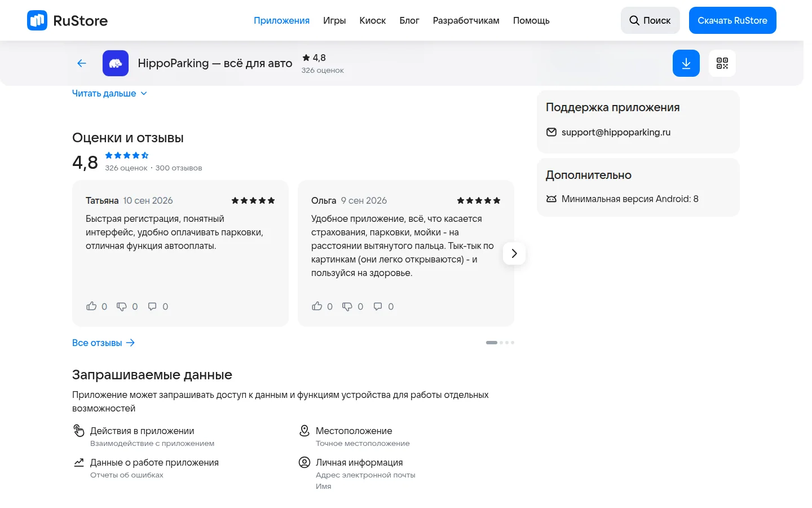This screenshot has height=508, width=812.
Task: Click the support@hippoparking.ru email link
Action: [616, 132]
